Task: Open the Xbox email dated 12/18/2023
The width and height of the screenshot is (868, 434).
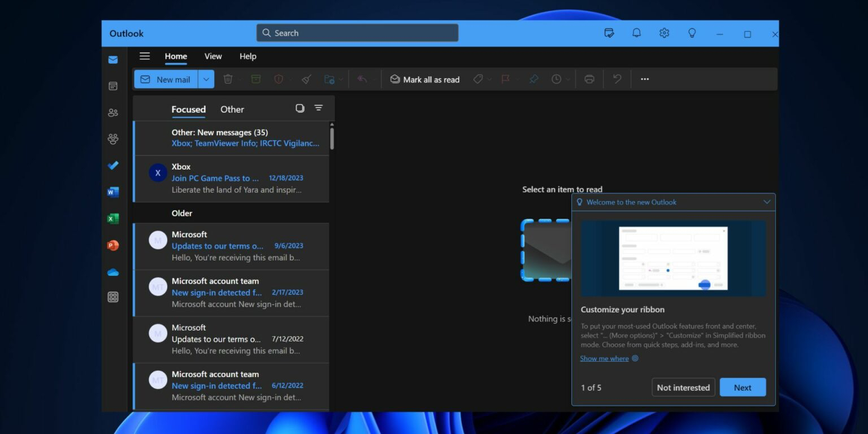Action: point(231,179)
